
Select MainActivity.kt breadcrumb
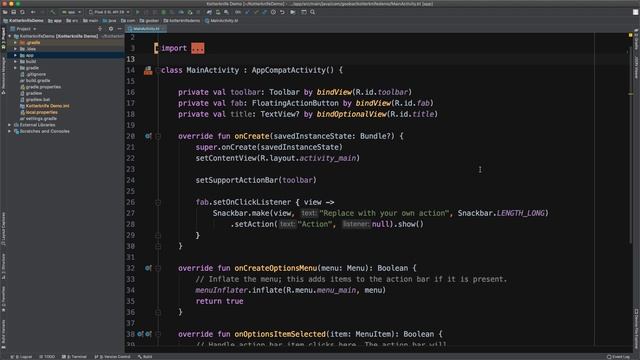click(x=221, y=20)
